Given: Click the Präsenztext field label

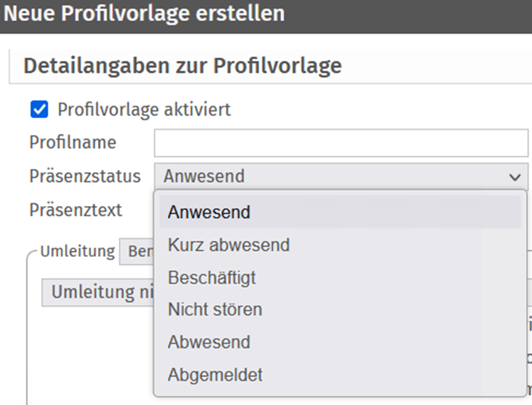Looking at the screenshot, I should click(x=76, y=210).
